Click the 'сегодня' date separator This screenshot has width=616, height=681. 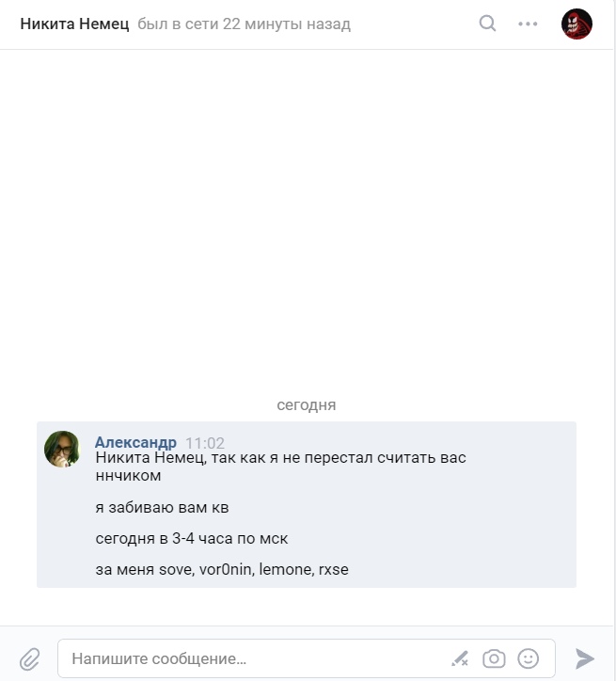pyautogui.click(x=307, y=404)
